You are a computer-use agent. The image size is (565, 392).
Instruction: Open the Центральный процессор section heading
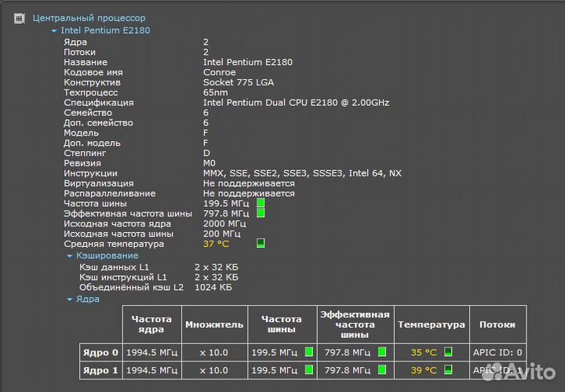(89, 18)
